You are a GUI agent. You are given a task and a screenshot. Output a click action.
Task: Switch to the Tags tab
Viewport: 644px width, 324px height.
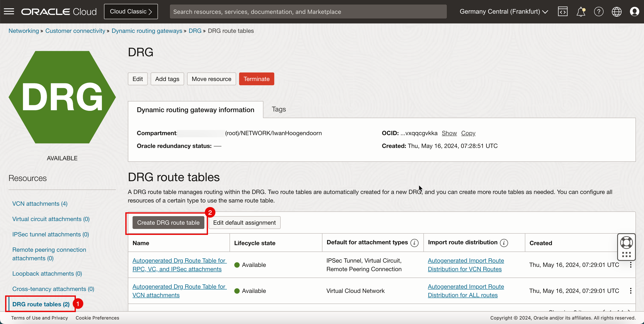point(279,109)
